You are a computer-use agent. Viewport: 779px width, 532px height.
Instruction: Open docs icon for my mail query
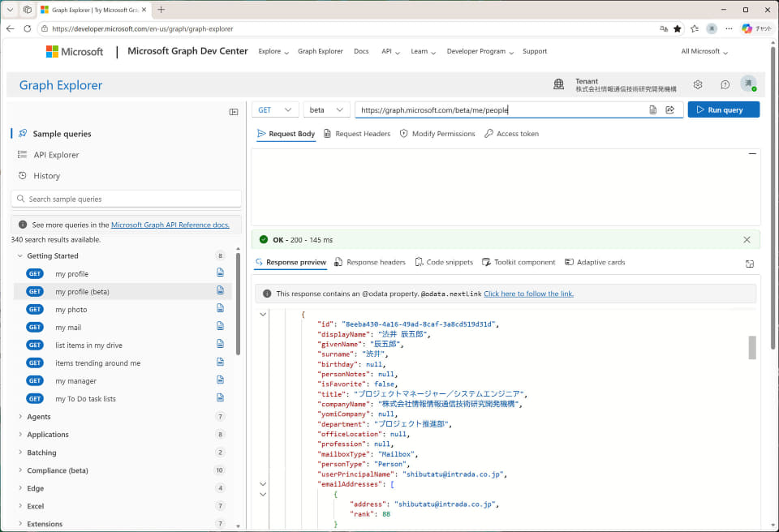point(220,326)
